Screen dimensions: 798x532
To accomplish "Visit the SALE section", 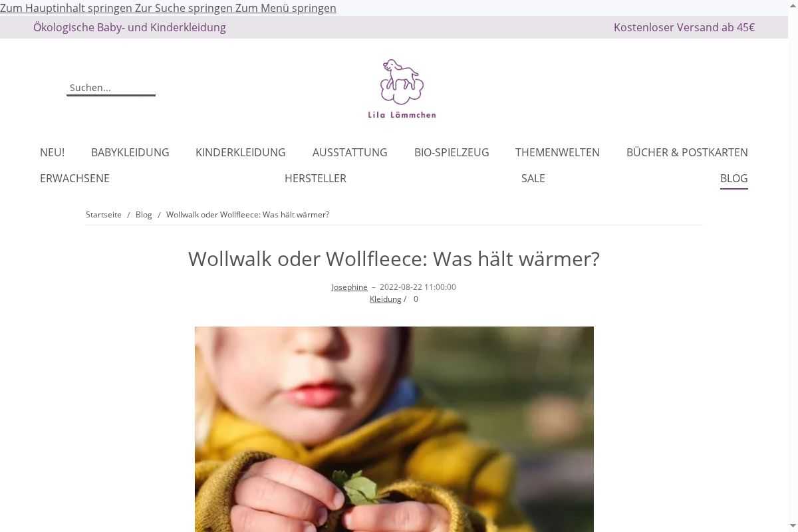I will (533, 178).
